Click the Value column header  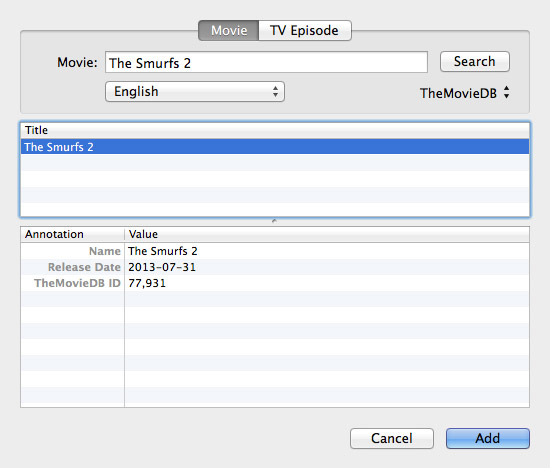coord(327,234)
